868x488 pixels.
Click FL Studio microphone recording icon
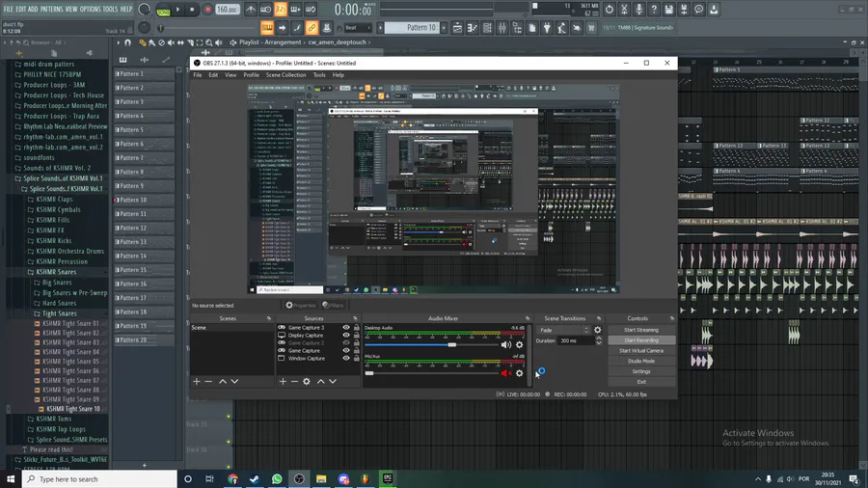[x=638, y=10]
